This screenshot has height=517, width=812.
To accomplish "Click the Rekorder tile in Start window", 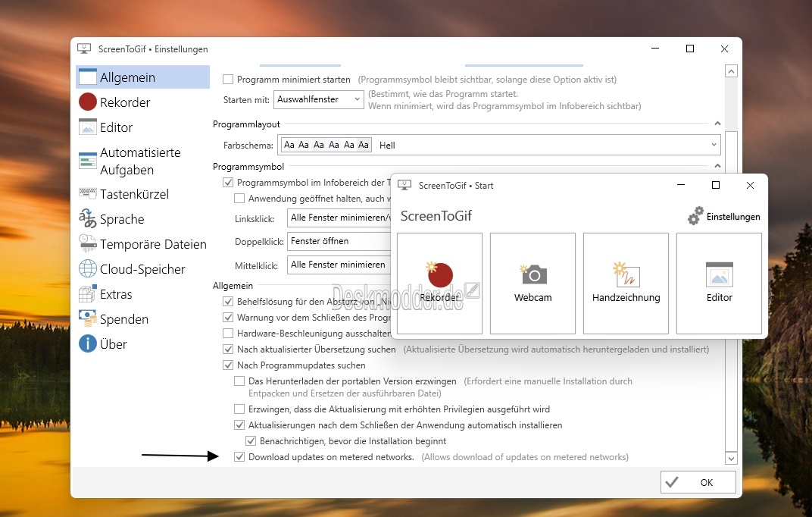I will tap(439, 284).
